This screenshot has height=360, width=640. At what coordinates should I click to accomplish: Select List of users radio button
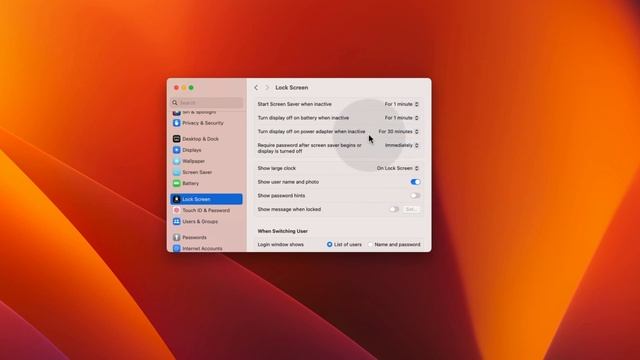coord(329,244)
